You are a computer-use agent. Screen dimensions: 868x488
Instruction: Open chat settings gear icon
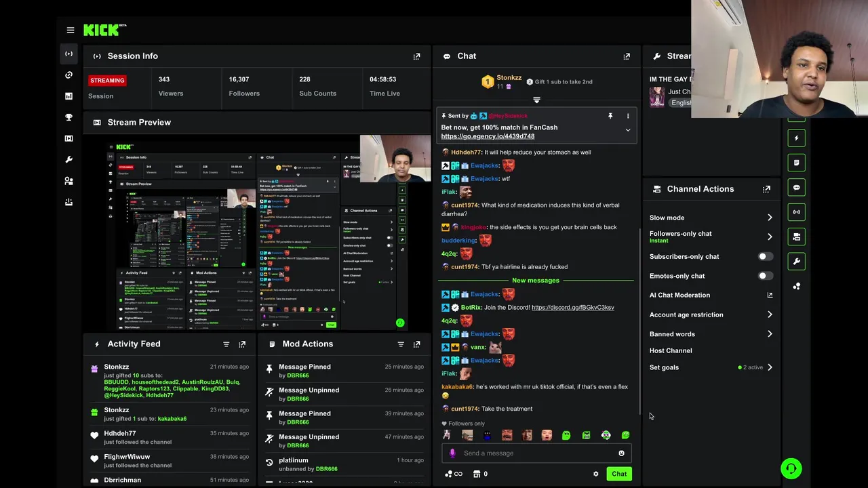pyautogui.click(x=596, y=474)
